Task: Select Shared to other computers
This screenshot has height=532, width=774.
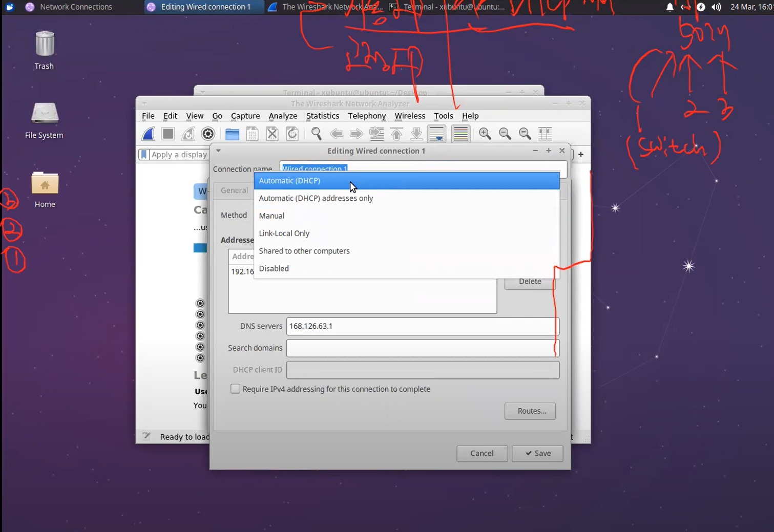Action: click(407, 251)
